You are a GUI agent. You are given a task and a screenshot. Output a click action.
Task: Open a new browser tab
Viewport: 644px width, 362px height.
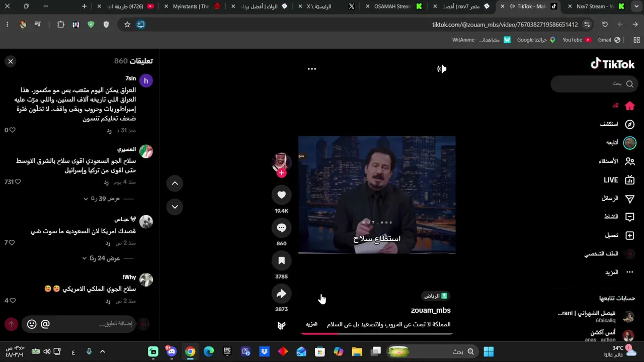coord(84,7)
